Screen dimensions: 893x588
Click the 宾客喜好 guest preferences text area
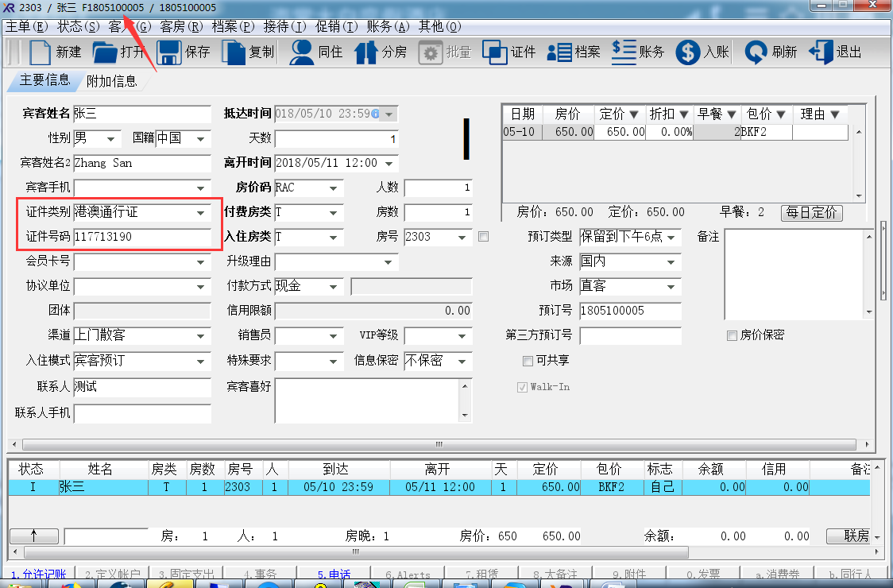[367, 401]
